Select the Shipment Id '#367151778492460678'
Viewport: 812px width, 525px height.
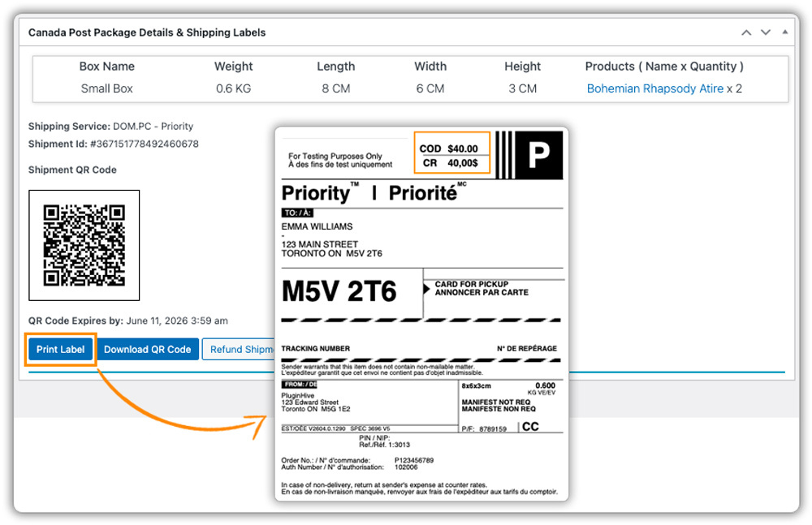pyautogui.click(x=145, y=144)
